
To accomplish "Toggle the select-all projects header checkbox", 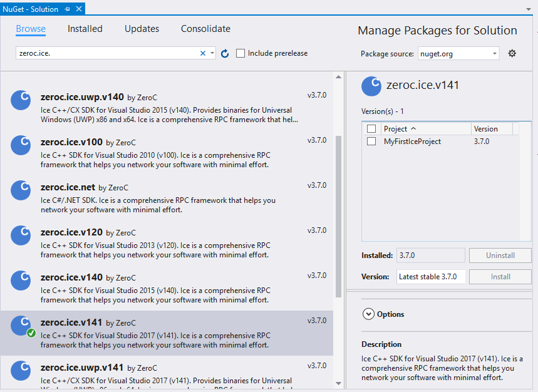I will tap(371, 129).
